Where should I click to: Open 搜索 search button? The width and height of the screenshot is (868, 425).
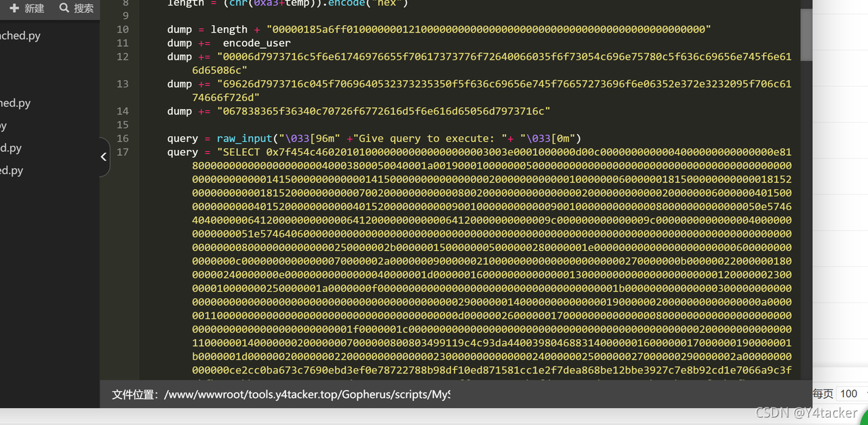(x=77, y=8)
